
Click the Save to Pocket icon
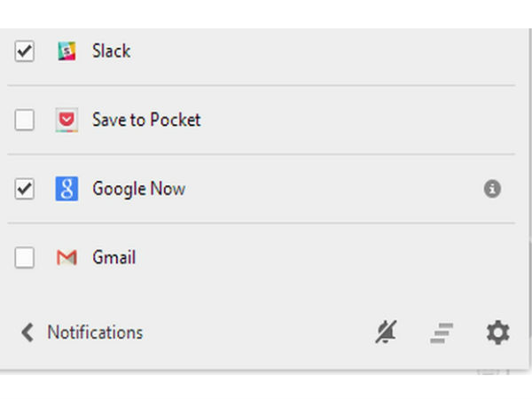(66, 120)
